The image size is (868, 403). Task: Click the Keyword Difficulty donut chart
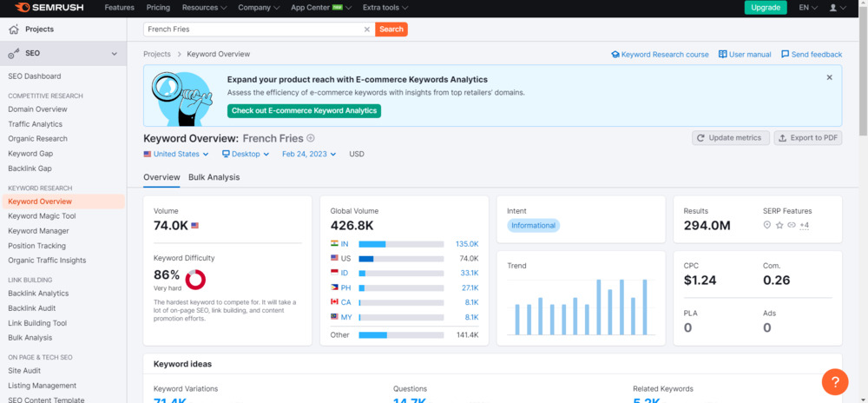195,281
